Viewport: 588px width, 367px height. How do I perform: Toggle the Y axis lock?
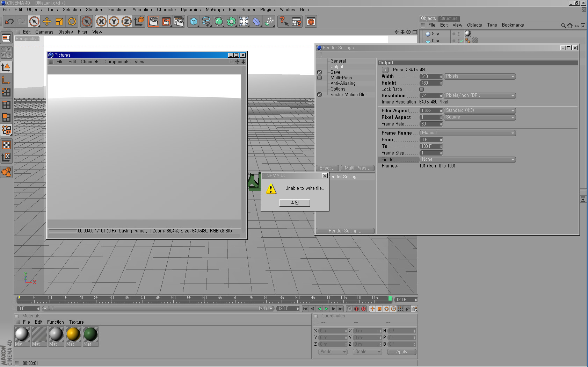coord(114,22)
